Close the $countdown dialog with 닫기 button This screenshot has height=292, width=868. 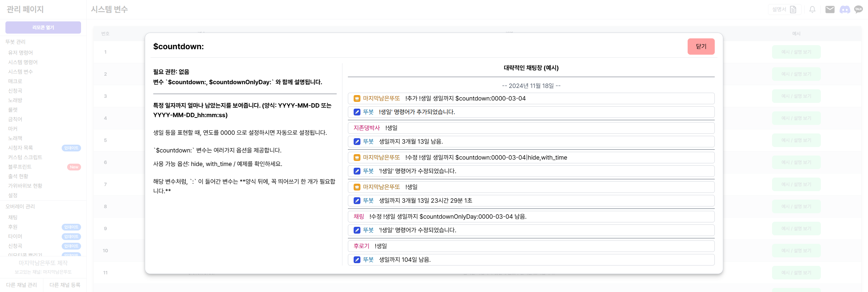701,47
